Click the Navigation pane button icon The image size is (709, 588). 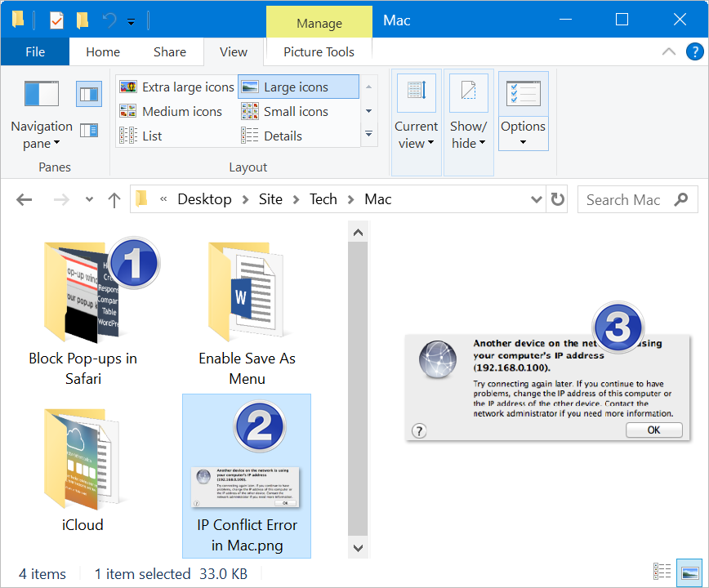coord(42,94)
